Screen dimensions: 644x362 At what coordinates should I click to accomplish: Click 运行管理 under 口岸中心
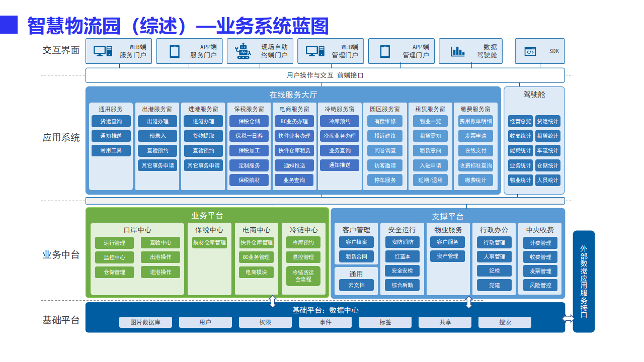(114, 243)
